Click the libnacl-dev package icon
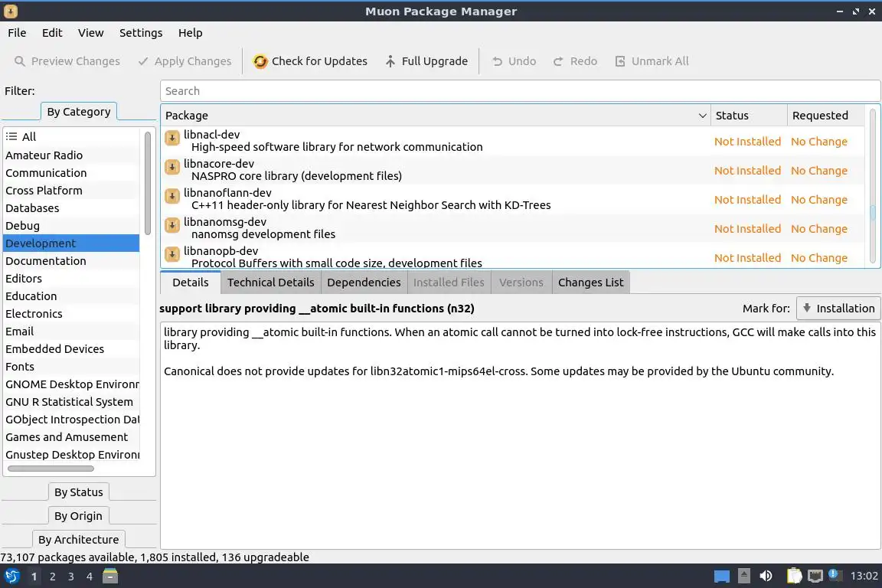This screenshot has width=882, height=588. point(172,138)
